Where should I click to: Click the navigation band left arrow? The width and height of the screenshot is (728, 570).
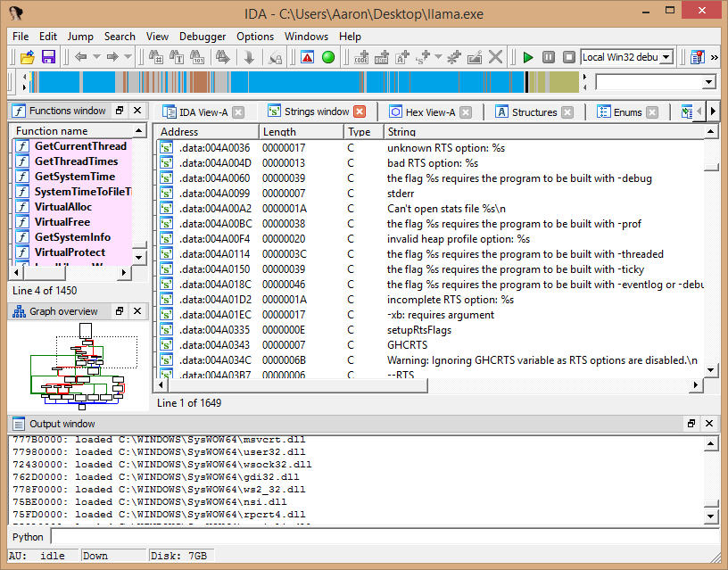pos(24,77)
